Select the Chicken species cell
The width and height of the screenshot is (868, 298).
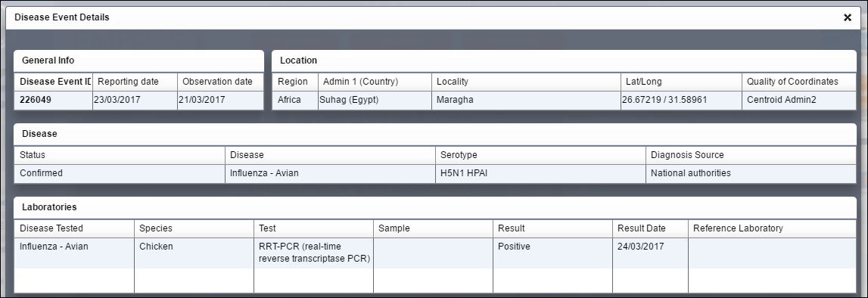pyautogui.click(x=194, y=253)
